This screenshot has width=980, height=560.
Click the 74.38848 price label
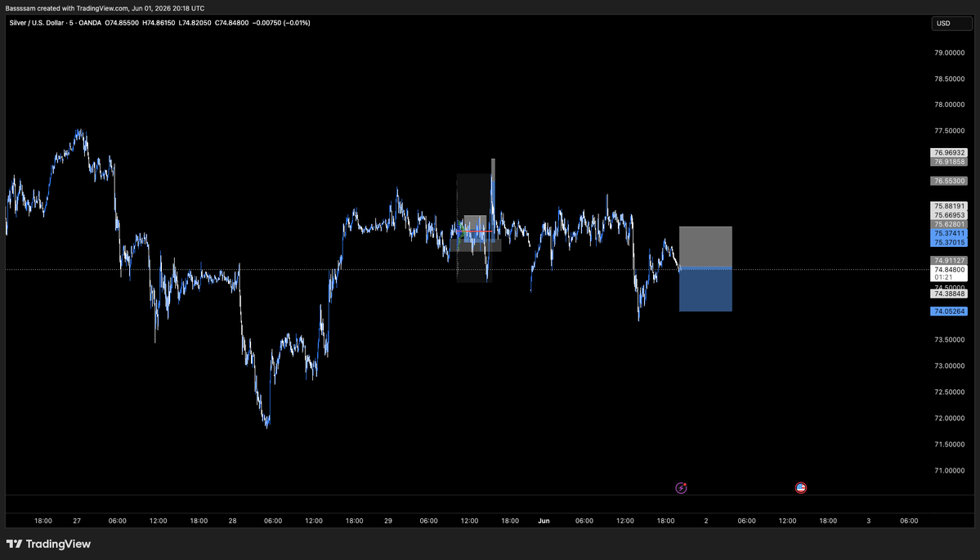tap(949, 293)
